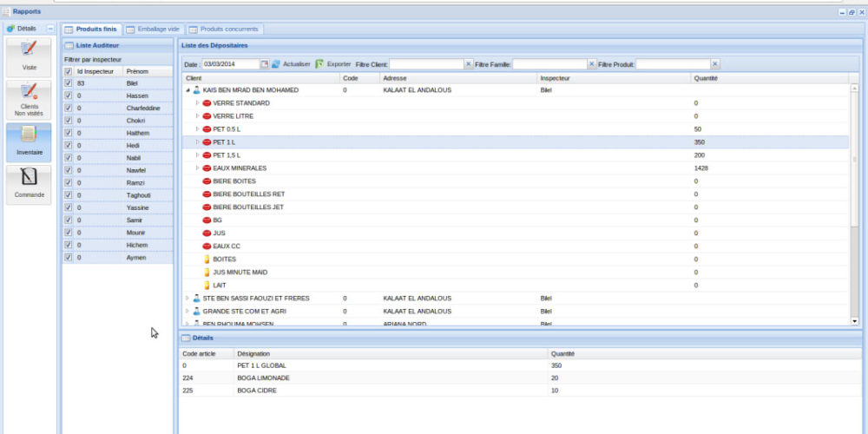Image resolution: width=868 pixels, height=434 pixels.
Task: Uncheck the checkbox for inspector Bilel
Action: [x=69, y=83]
